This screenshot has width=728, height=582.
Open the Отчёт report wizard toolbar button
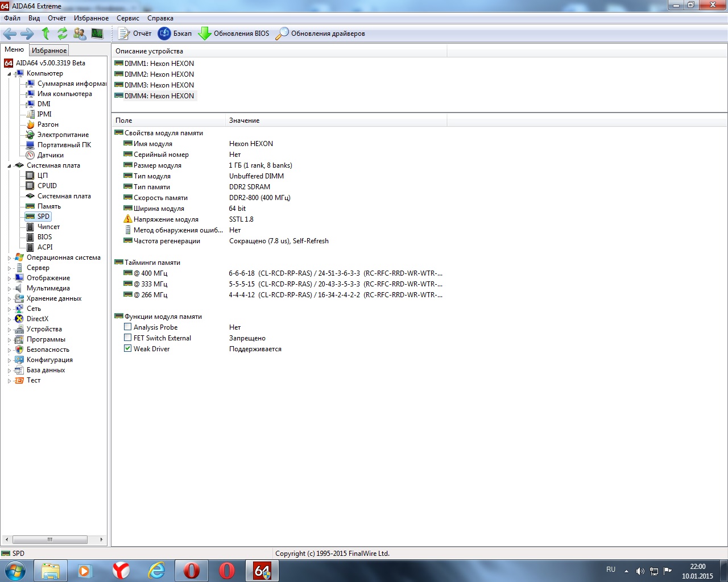[135, 34]
